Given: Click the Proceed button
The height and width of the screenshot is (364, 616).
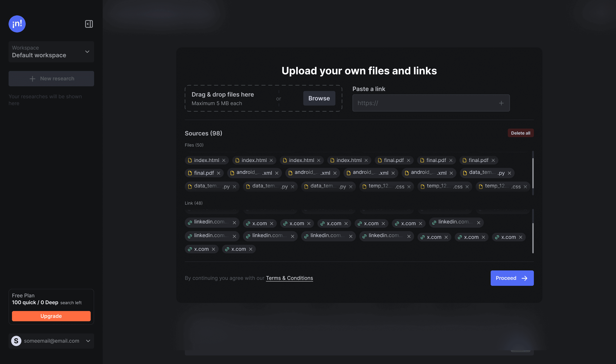Looking at the screenshot, I should pos(512,278).
